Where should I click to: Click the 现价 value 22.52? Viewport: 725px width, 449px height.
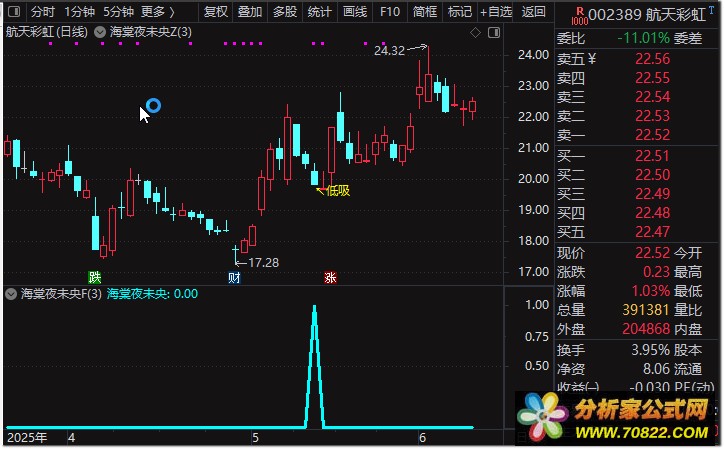click(652, 253)
